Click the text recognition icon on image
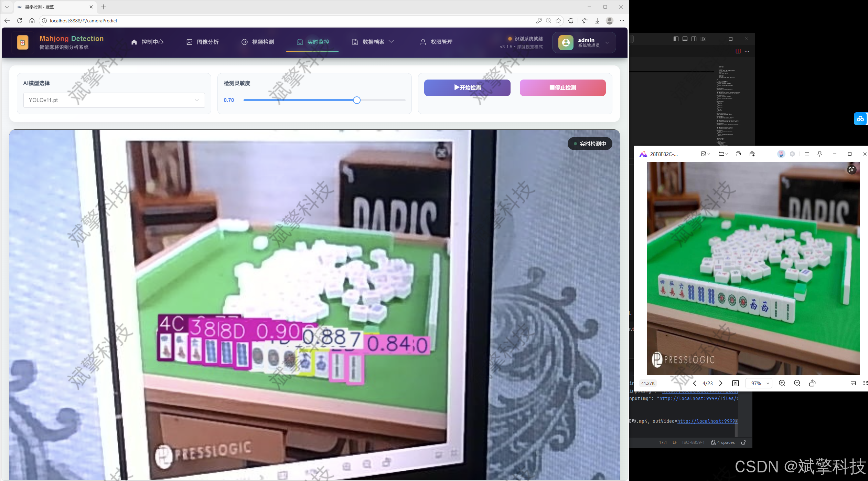This screenshot has width=868, height=481. 852,170
